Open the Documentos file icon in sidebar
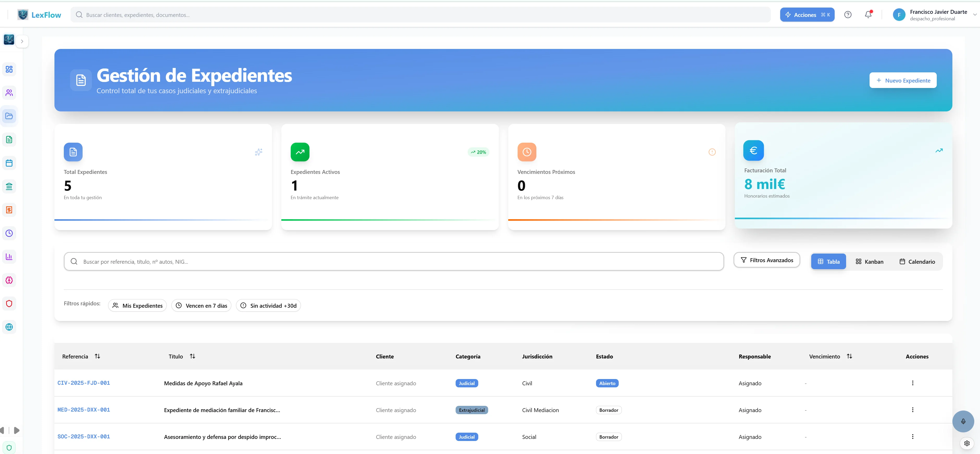This screenshot has height=454, width=980. pyautogui.click(x=9, y=139)
